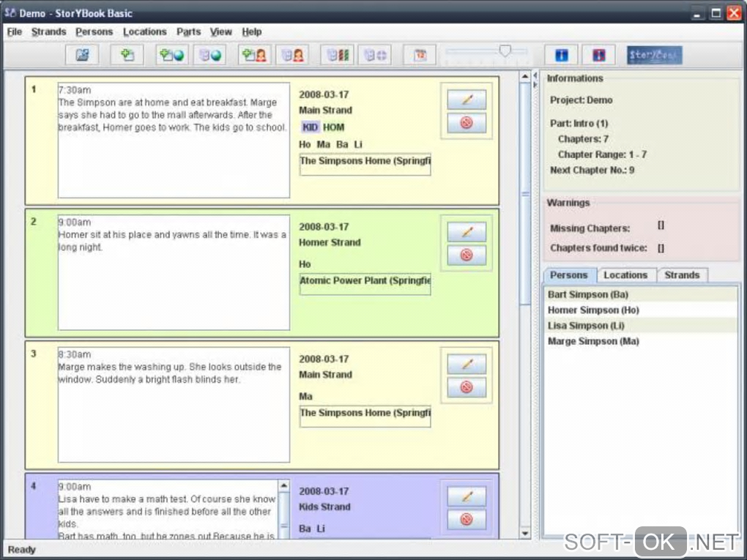Screen dimensions: 747x560
Task: Delete chapter 4 with red button
Action: point(467,519)
